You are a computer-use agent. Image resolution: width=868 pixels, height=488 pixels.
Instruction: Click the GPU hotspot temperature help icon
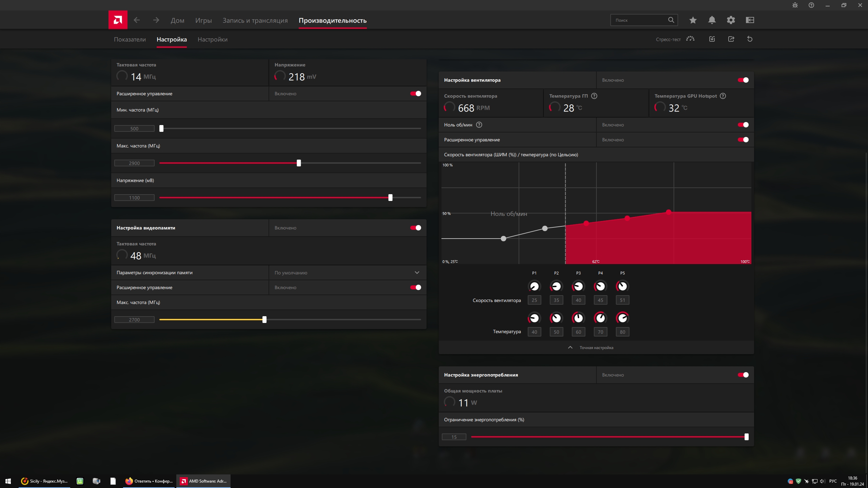723,96
